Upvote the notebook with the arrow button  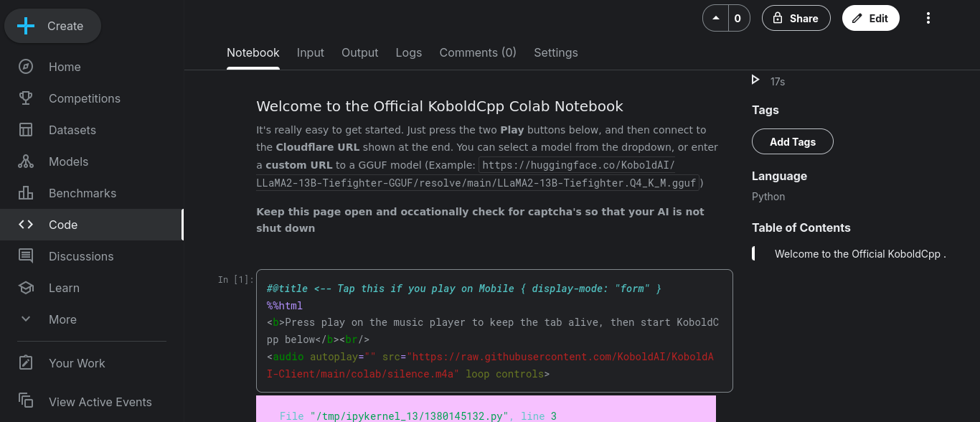tap(715, 19)
